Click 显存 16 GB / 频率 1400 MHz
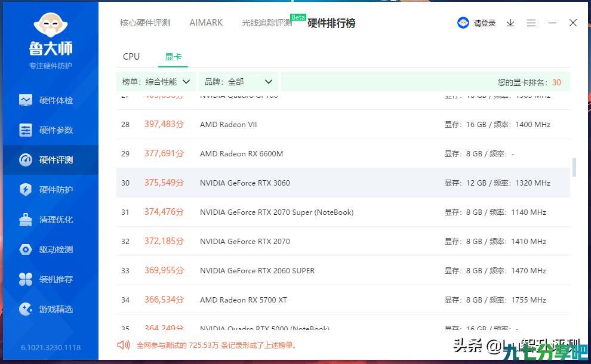591x364 pixels. [x=497, y=125]
